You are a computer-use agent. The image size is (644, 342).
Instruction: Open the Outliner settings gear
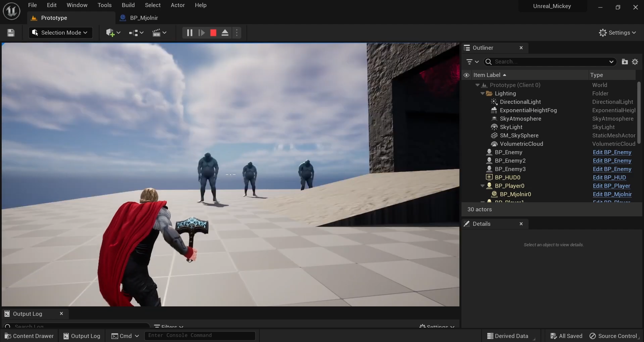[635, 62]
